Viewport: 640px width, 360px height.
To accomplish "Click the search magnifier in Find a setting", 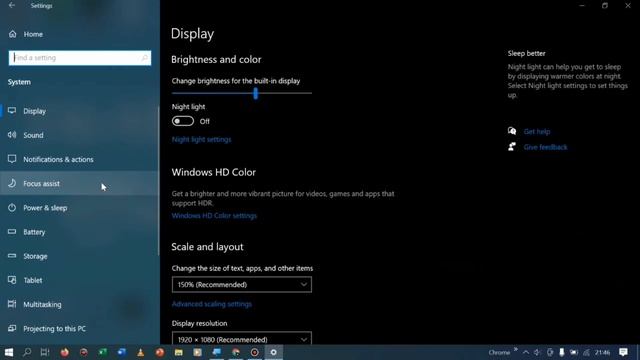I will pyautogui.click(x=144, y=58).
